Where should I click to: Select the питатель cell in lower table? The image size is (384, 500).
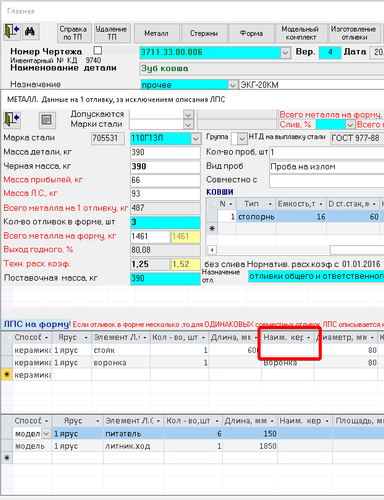[x=133, y=434]
